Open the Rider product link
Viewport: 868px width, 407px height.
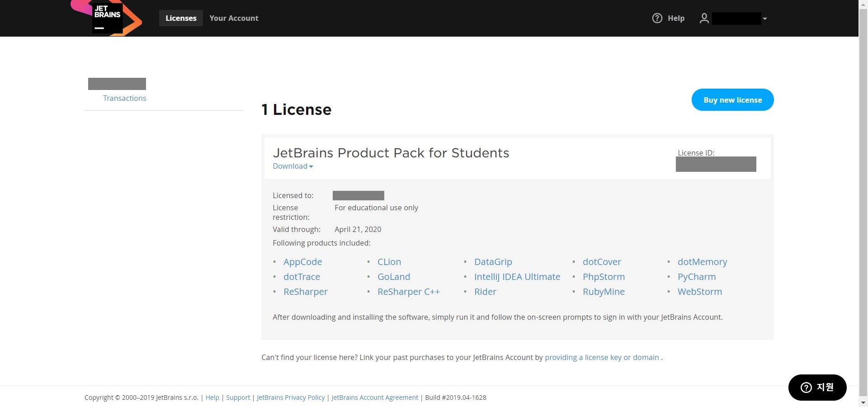pyautogui.click(x=485, y=292)
